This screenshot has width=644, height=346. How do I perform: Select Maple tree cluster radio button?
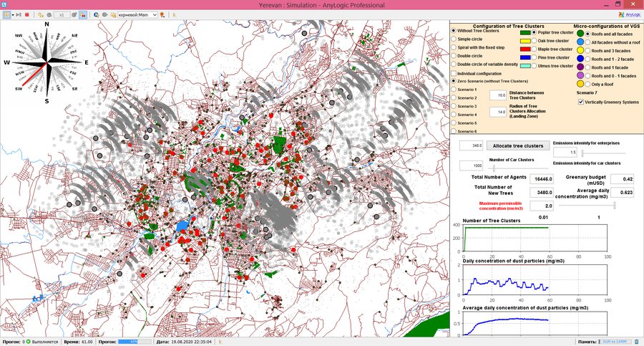tap(535, 49)
